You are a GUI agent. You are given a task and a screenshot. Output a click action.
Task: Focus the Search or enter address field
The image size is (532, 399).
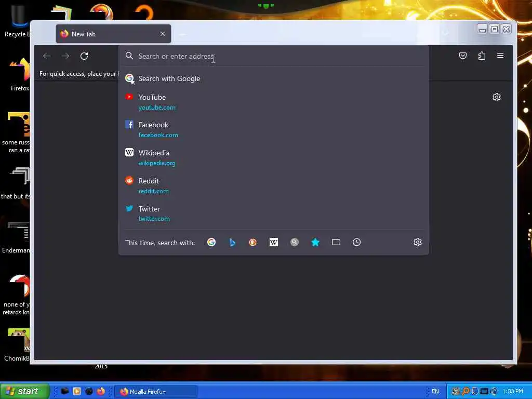tap(273, 56)
